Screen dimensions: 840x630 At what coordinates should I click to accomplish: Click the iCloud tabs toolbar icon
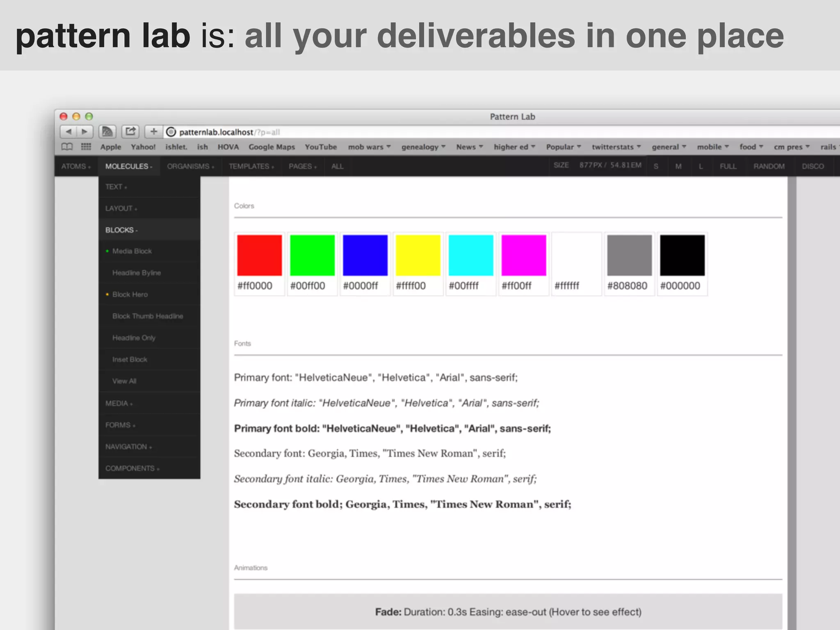[107, 132]
